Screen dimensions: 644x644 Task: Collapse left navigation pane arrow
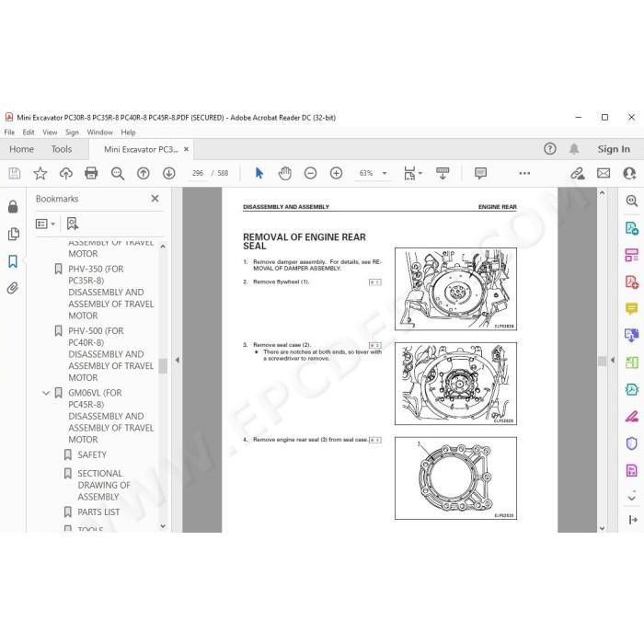coord(177,361)
